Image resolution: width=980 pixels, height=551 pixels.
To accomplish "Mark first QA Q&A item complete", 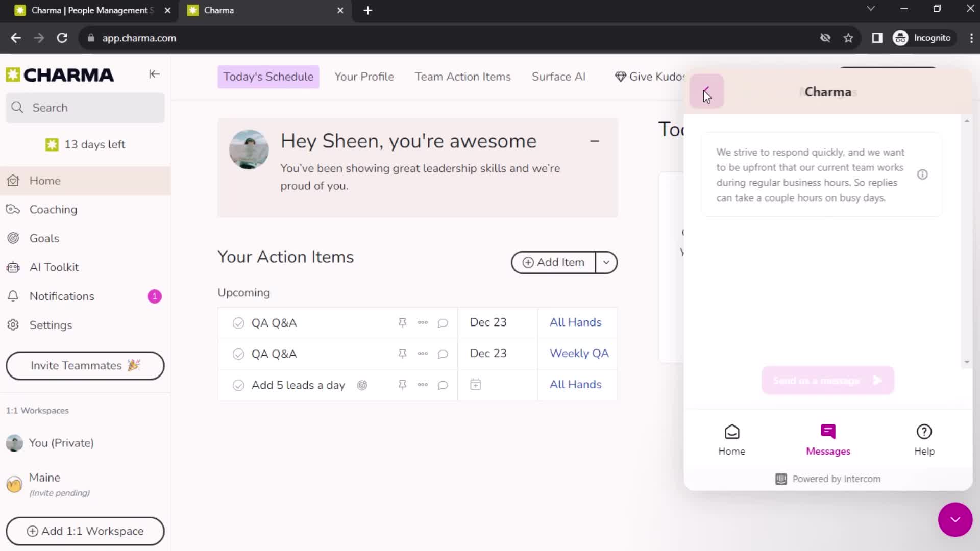I will coord(238,323).
